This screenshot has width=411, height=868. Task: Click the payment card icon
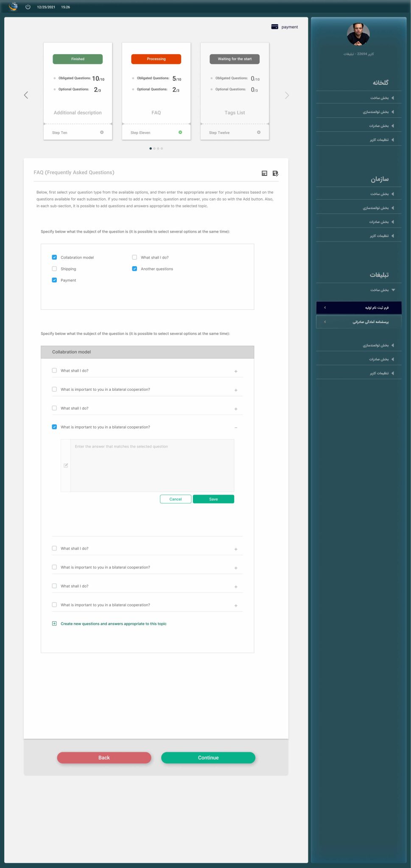pos(274,27)
